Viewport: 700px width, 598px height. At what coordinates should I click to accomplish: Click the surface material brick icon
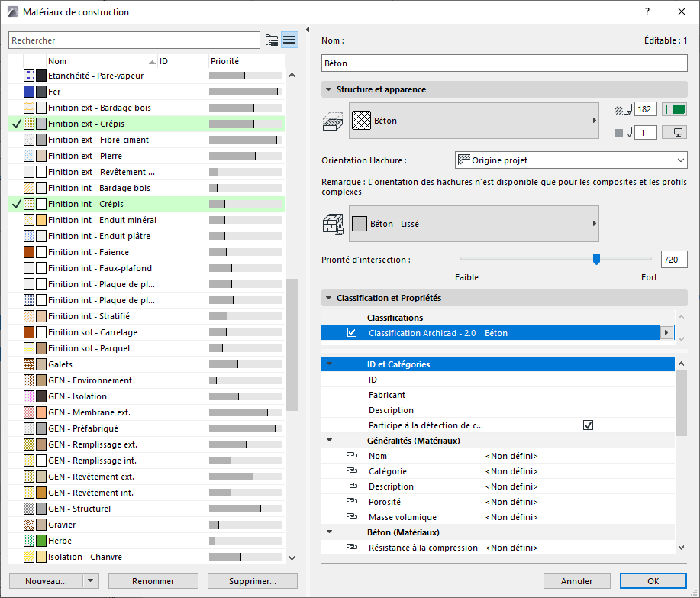[333, 225]
